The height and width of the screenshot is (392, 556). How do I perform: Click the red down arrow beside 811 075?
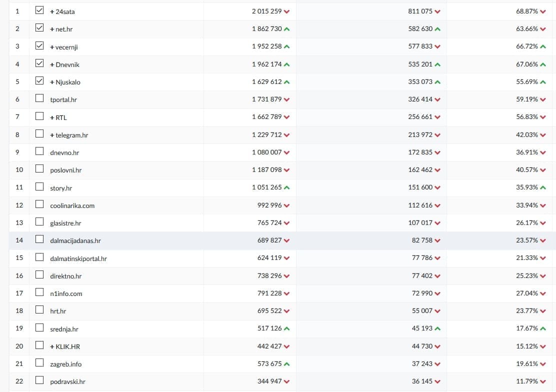pos(437,11)
